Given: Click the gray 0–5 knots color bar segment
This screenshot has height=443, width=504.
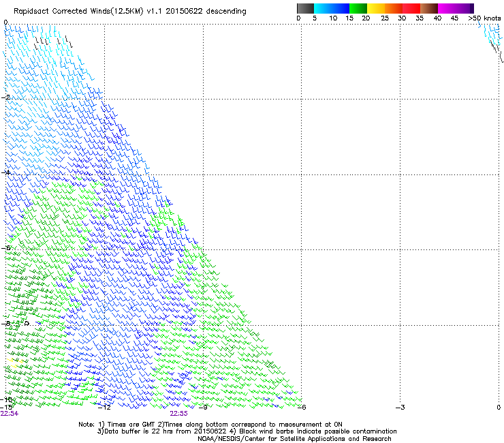Looking at the screenshot, I should click(305, 8).
